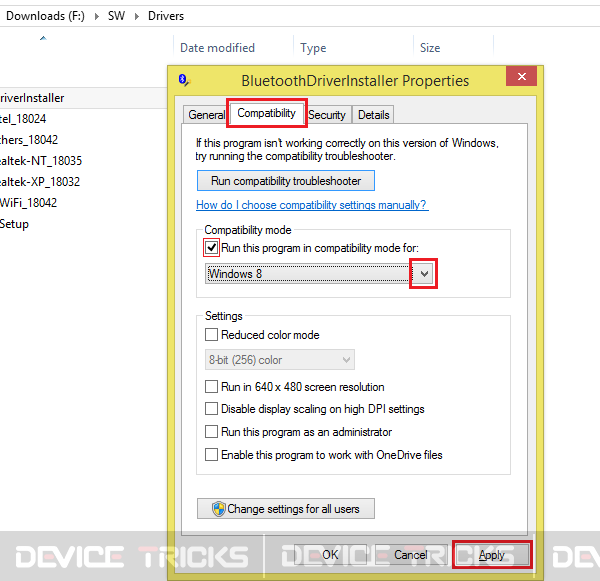Select the riverInstaller file in Explorer
The width and height of the screenshot is (600, 581).
pyautogui.click(x=32, y=98)
